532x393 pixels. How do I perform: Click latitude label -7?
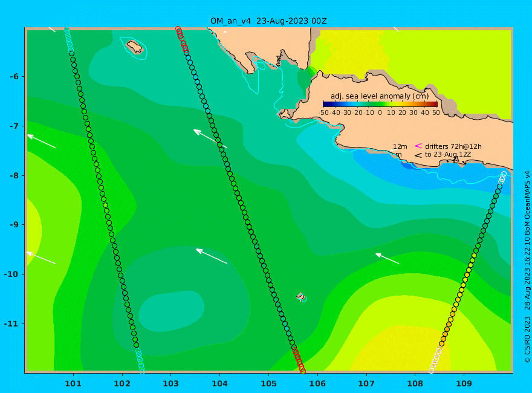click(15, 126)
